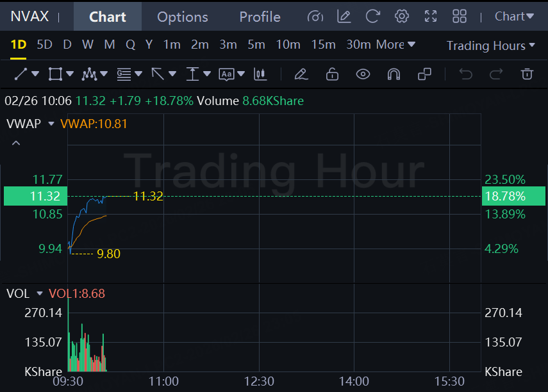Image resolution: width=548 pixels, height=392 pixels.
Task: Select the D daily timeframe
Action: (x=67, y=45)
